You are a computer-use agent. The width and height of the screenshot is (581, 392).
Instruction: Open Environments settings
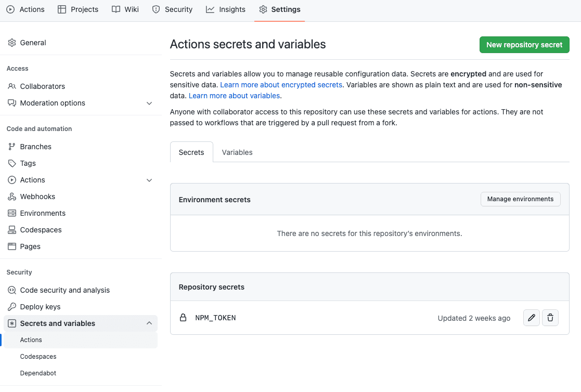81,213
